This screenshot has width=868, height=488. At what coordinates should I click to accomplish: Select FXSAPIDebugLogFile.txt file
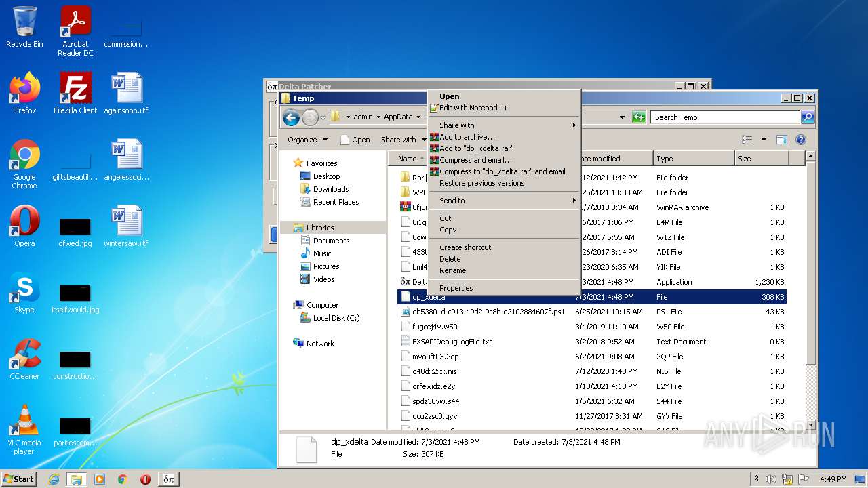click(452, 342)
